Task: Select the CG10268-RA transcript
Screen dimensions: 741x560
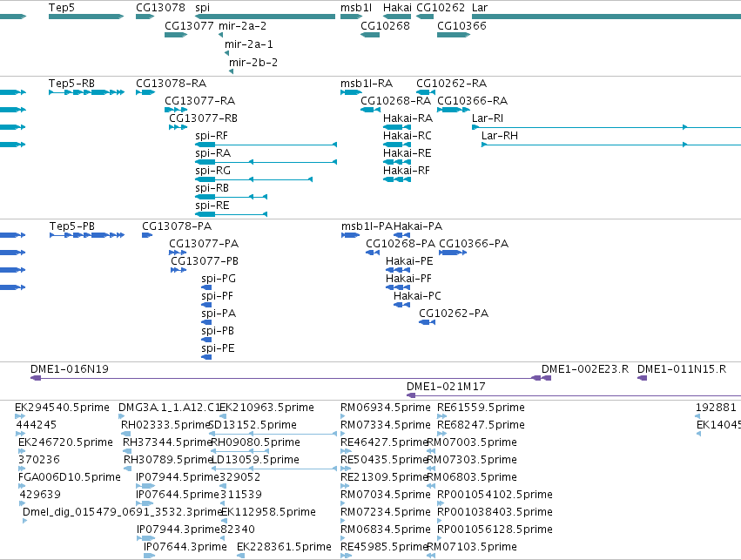Action: [370, 110]
